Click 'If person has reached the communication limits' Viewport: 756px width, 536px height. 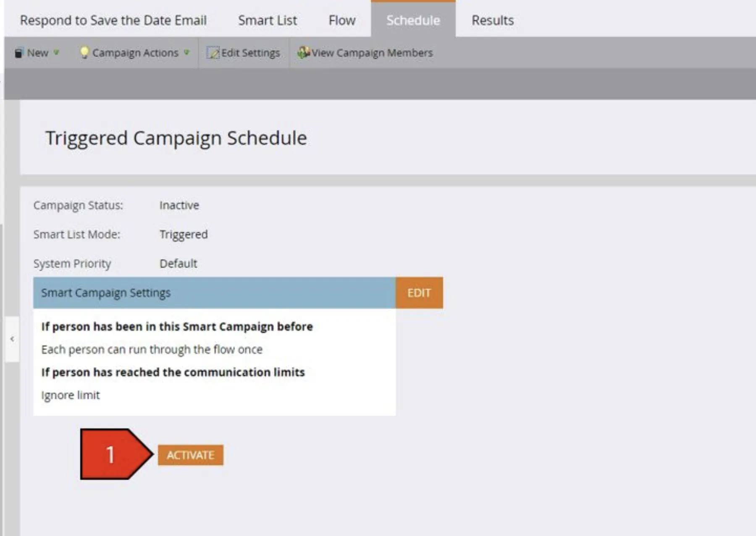(x=173, y=372)
